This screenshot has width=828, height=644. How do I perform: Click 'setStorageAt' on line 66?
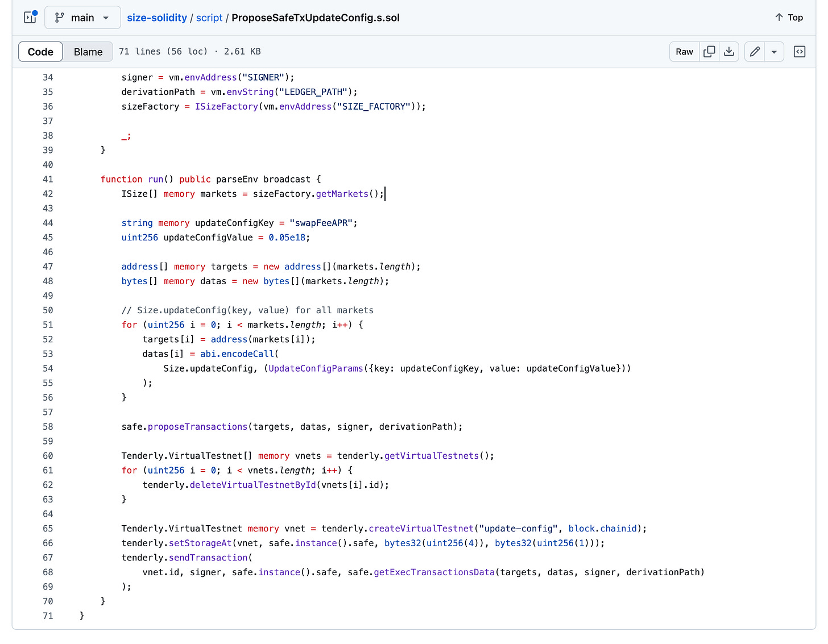(x=200, y=543)
